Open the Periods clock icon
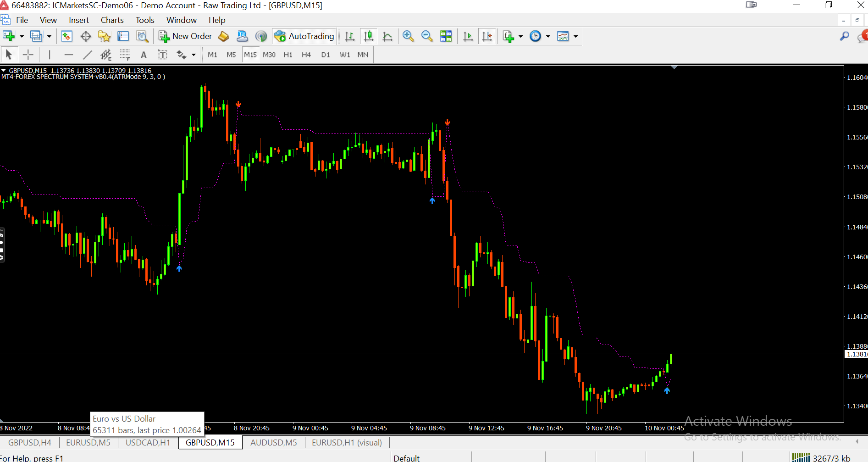 (535, 36)
